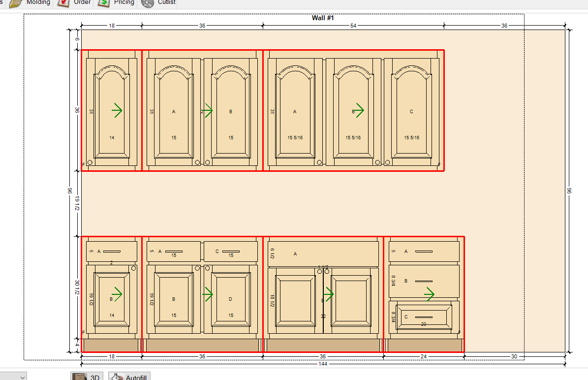588x380 pixels.
Task: Click the green arrow on the 18-inch upper cabinet
Action: [117, 111]
